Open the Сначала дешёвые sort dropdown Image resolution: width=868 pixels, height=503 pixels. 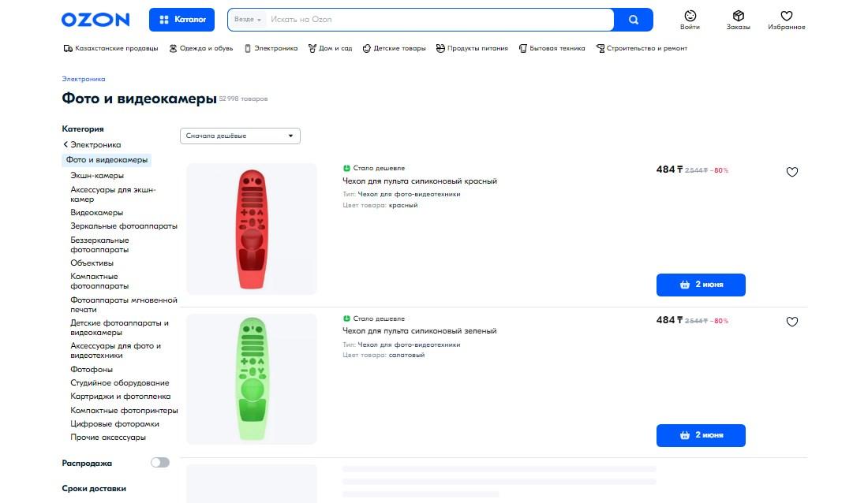pos(240,136)
